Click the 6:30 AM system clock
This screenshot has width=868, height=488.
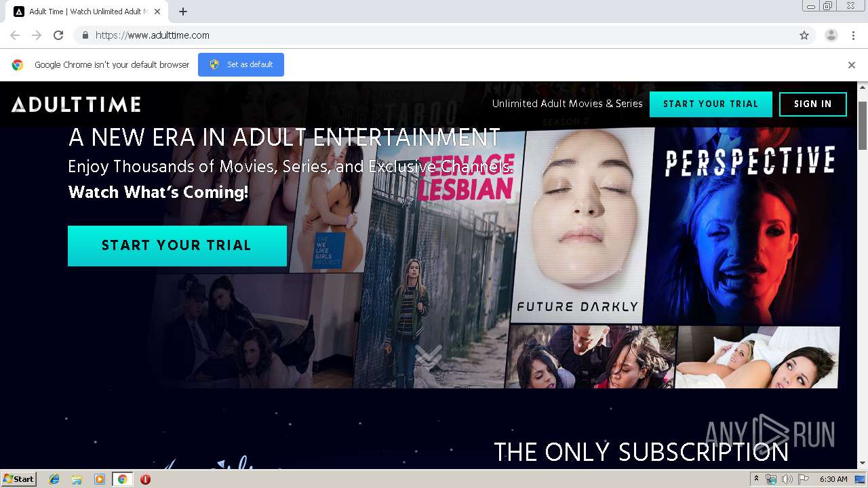click(833, 479)
